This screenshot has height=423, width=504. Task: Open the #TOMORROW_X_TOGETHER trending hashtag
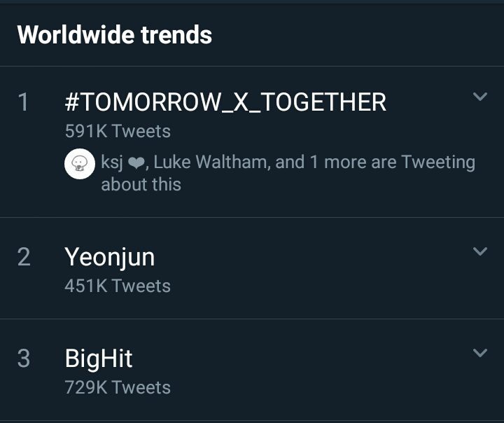[225, 102]
